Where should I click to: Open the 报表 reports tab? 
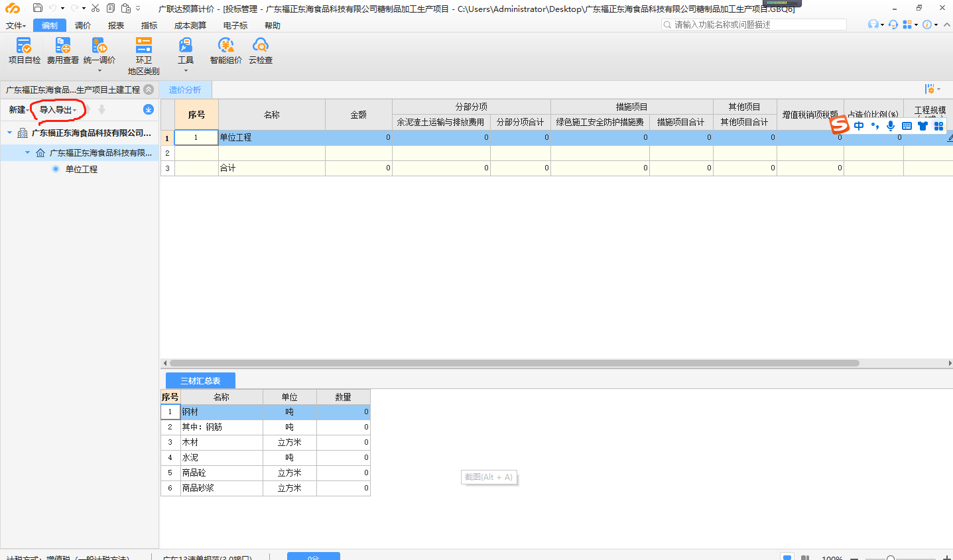[x=116, y=25]
